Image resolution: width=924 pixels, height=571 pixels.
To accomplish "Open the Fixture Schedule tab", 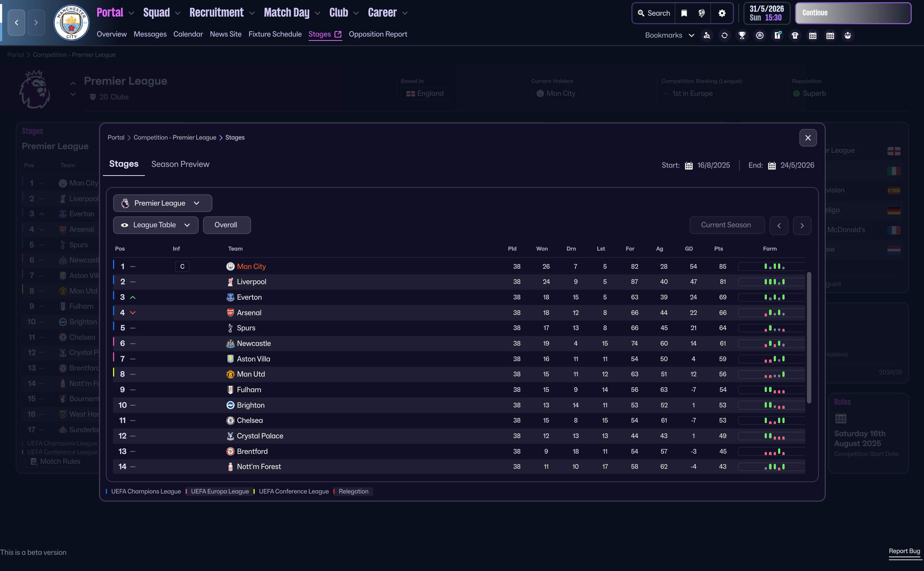I will tap(275, 34).
